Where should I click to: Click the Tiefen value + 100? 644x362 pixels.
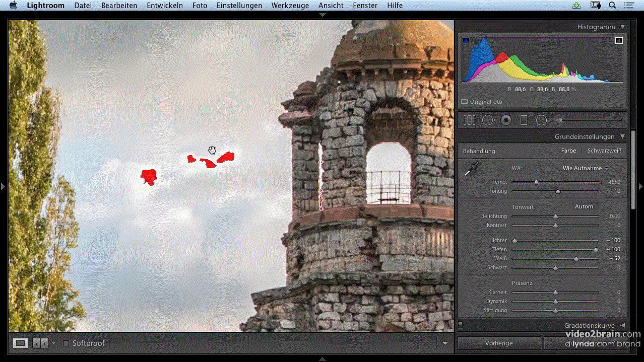(613, 249)
